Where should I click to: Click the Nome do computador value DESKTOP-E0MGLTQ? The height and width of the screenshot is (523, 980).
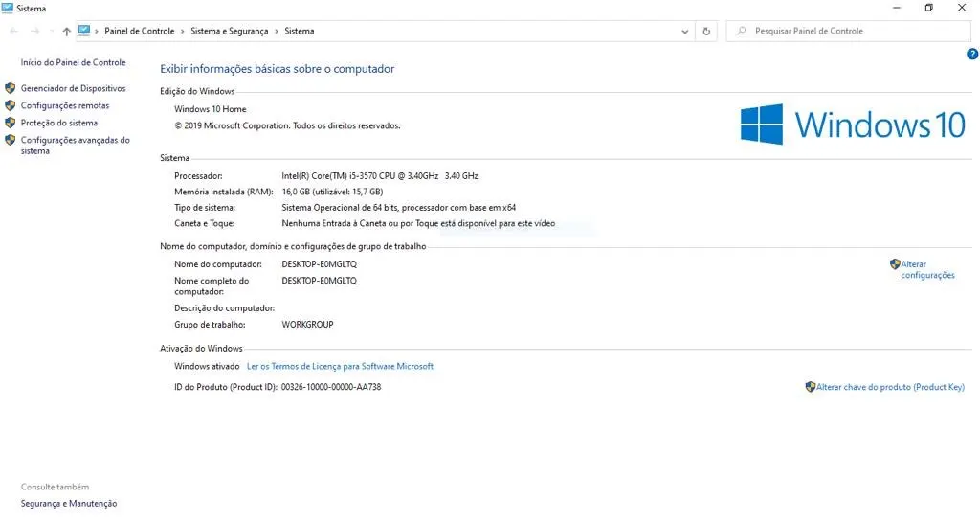tap(319, 264)
